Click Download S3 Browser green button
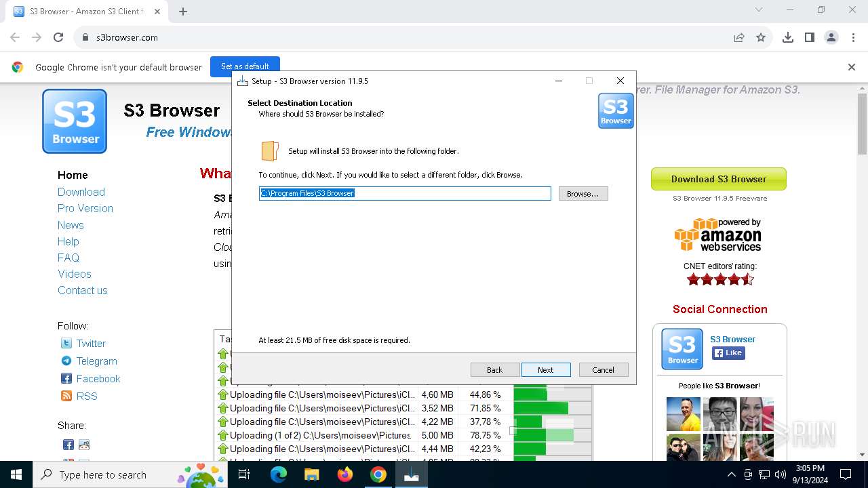Viewport: 868px width, 488px height. pyautogui.click(x=719, y=179)
